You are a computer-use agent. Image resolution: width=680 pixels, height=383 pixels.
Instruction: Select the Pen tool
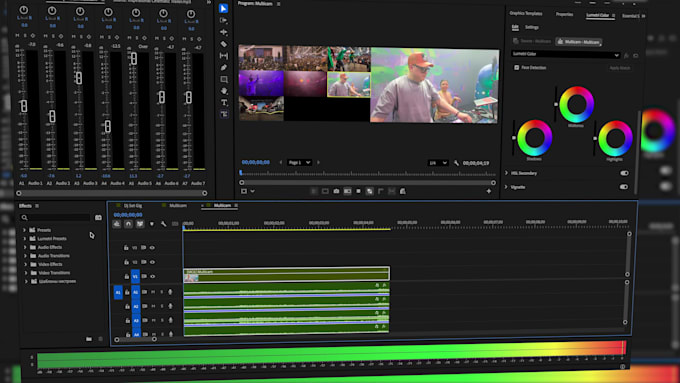224,67
